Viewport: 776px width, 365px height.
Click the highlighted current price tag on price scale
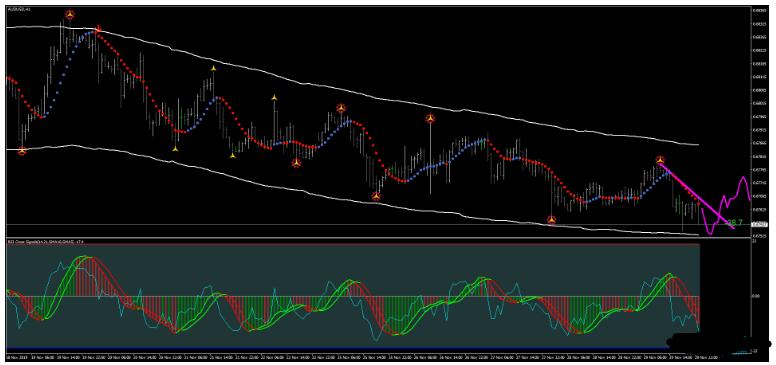pos(759,225)
